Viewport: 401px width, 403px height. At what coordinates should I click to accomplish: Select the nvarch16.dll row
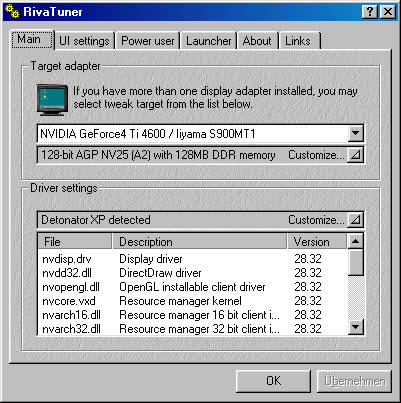[x=192, y=315]
